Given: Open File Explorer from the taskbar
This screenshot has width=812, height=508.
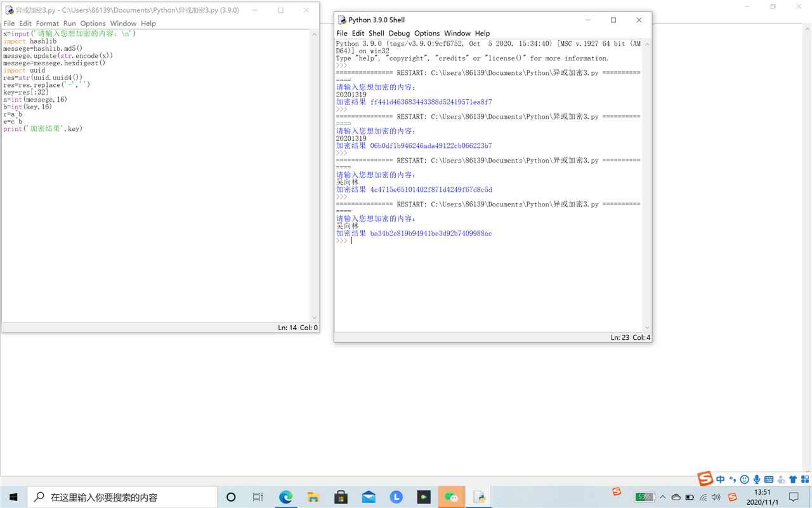Looking at the screenshot, I should tap(313, 497).
